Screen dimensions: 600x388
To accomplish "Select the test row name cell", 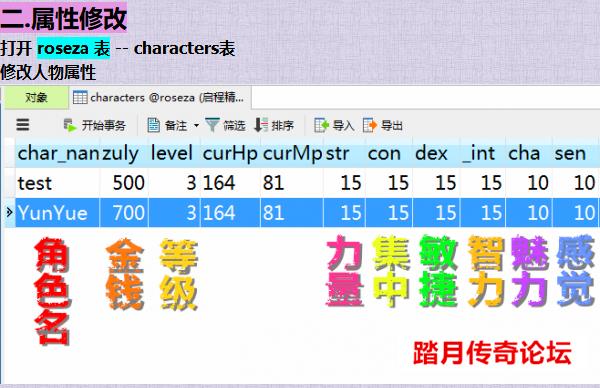I will tap(58, 183).
